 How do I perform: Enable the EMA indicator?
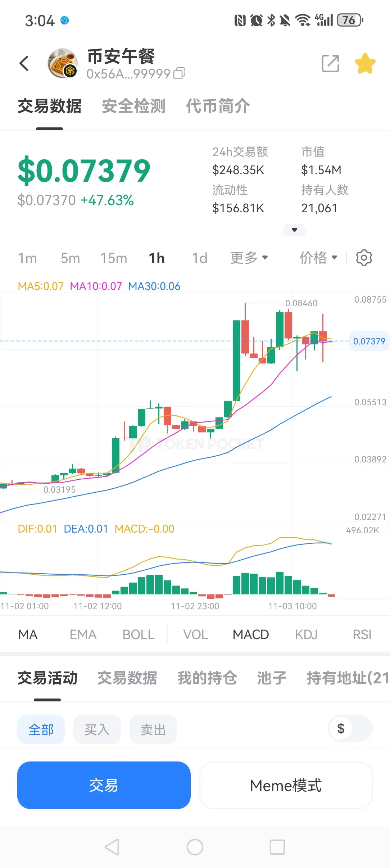click(x=83, y=634)
